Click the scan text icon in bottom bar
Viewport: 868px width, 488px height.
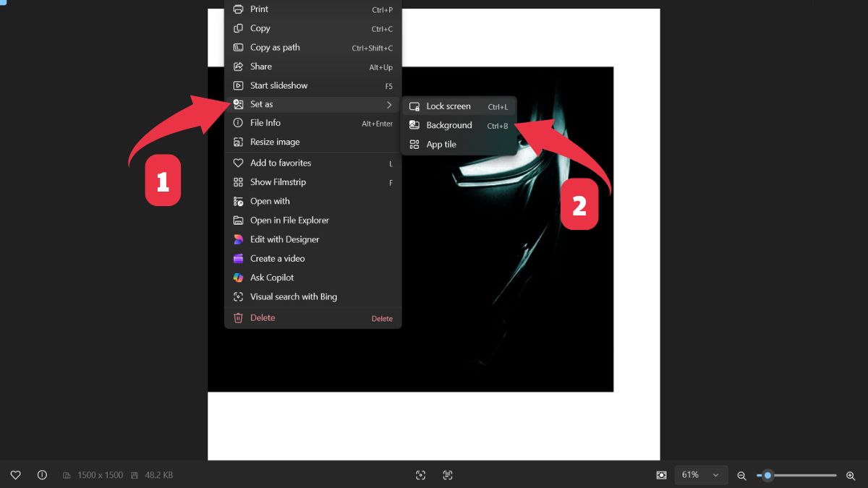pos(448,475)
